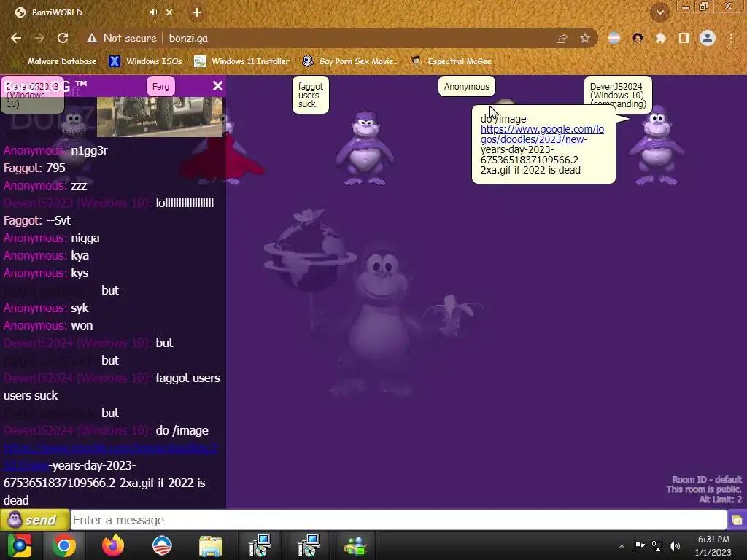Open Chrome's three-dot menu
Image resolution: width=747 pixels, height=560 pixels.
[731, 38]
